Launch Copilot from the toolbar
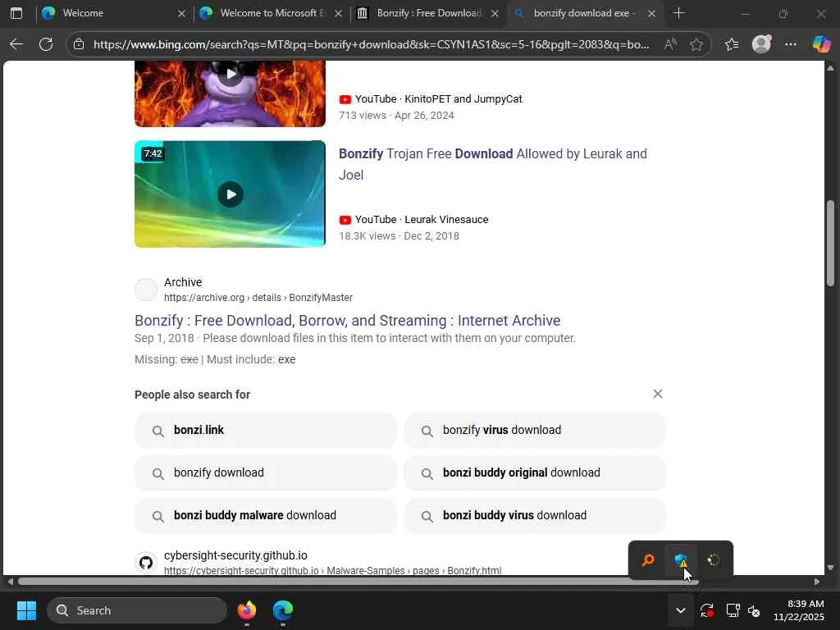Viewport: 840px width, 630px height. coord(821,44)
